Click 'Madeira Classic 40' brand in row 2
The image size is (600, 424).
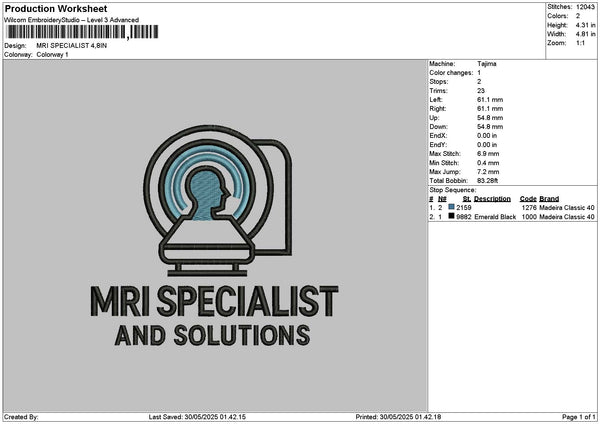[567, 217]
